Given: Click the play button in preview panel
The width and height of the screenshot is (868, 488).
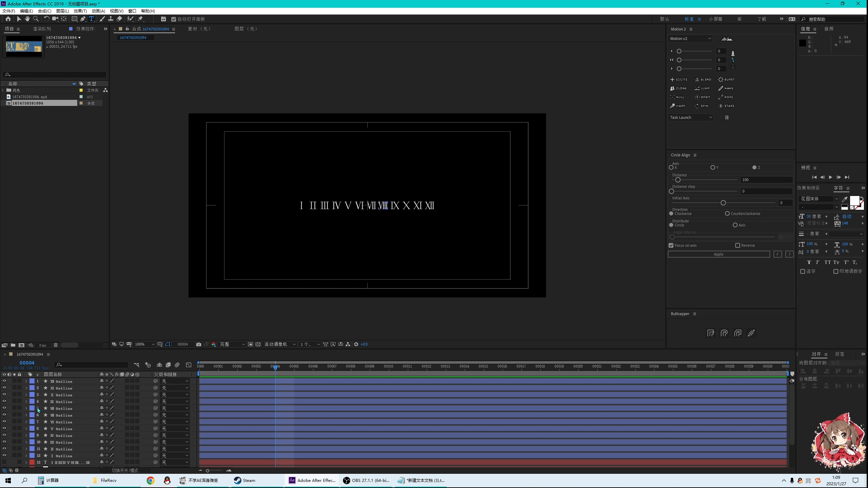Looking at the screenshot, I should coord(830,177).
